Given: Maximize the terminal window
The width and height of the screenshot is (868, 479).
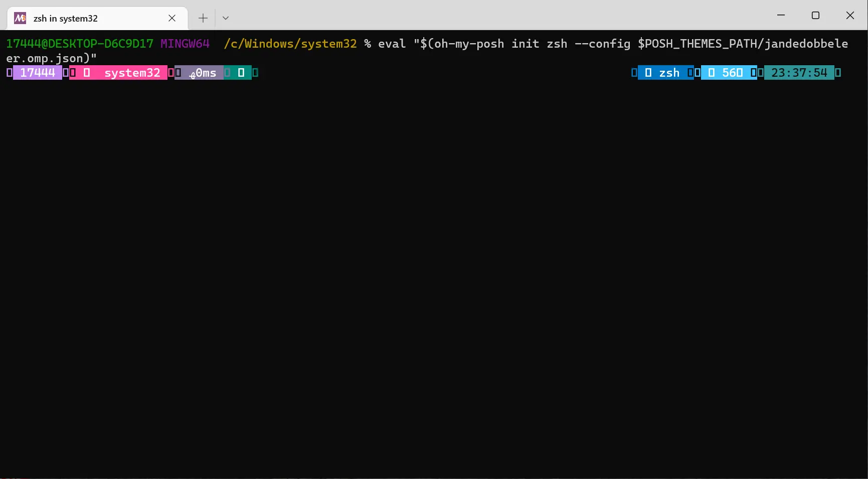Looking at the screenshot, I should (x=815, y=15).
